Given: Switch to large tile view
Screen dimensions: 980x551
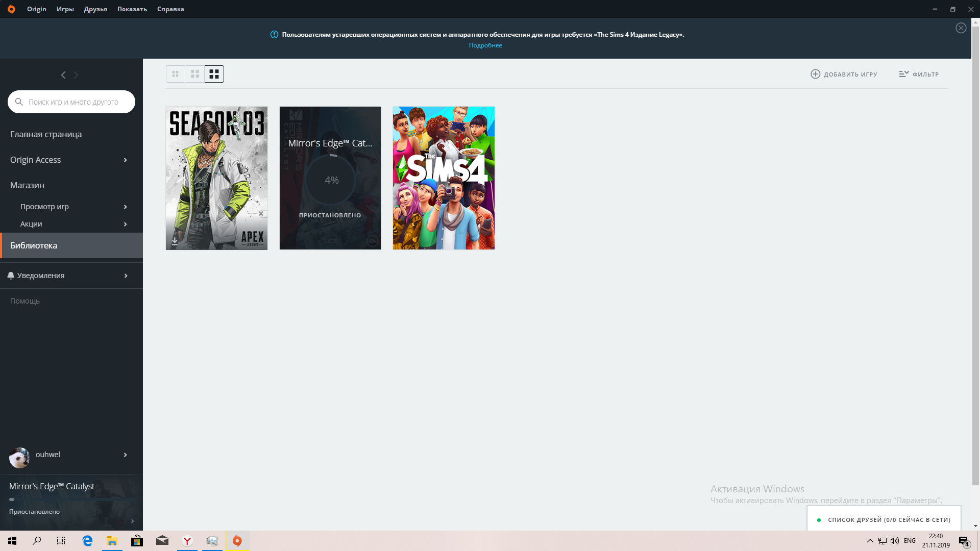Looking at the screenshot, I should (x=214, y=74).
